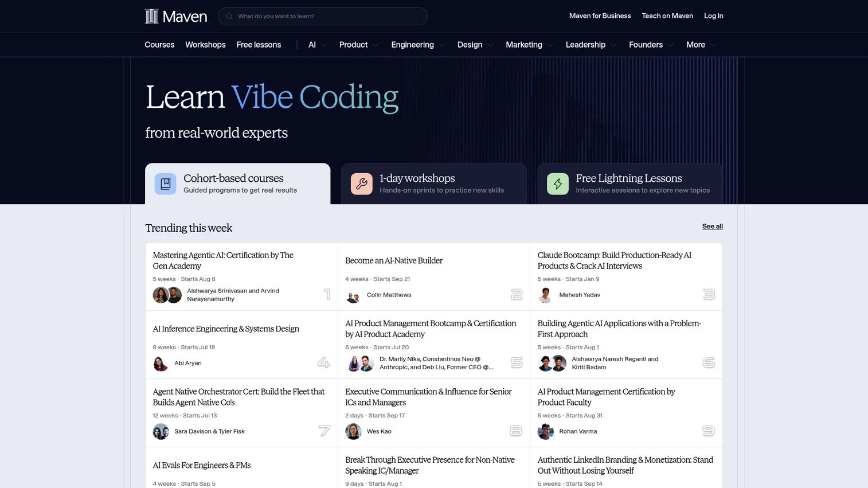Open the Workshops nav item
The height and width of the screenshot is (488, 868).
[x=205, y=45]
